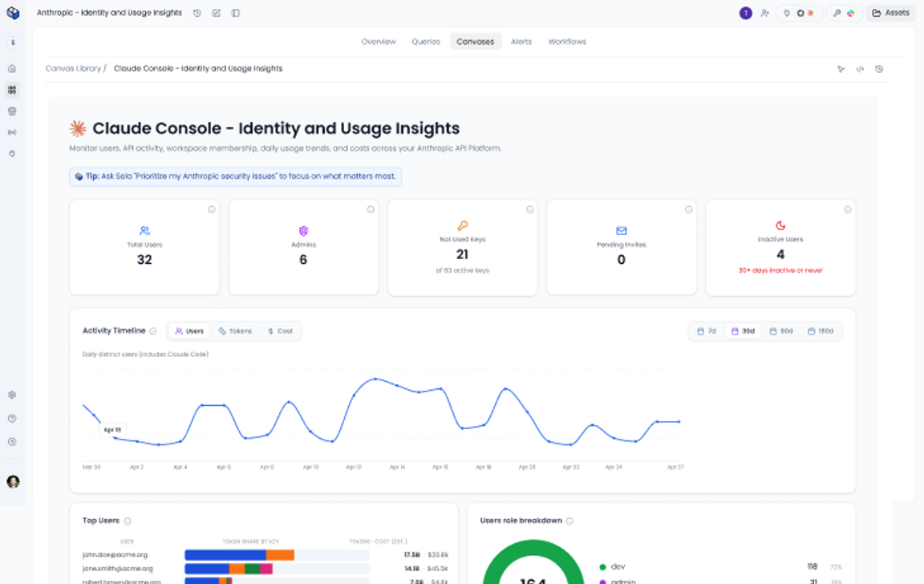Switch the Activity Timeline to Tokens view
Viewport: 924px width, 584px height.
237,331
